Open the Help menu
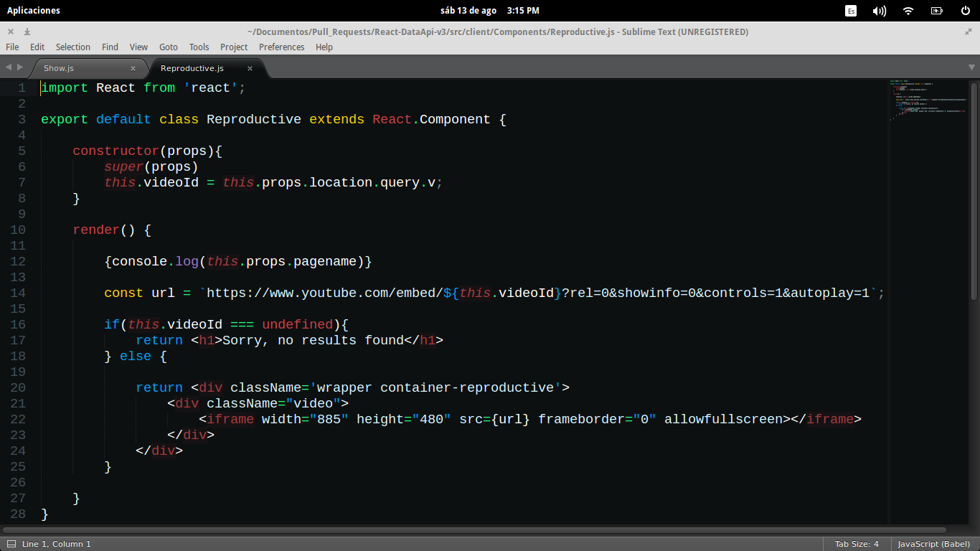Screen dimensions: 980x551 [324, 47]
